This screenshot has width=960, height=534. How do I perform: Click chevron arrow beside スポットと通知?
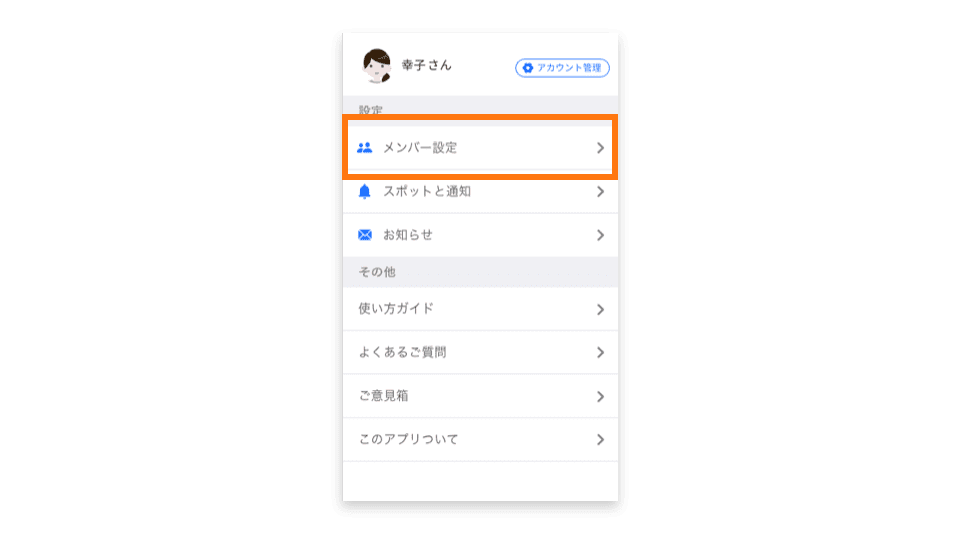pyautogui.click(x=600, y=192)
